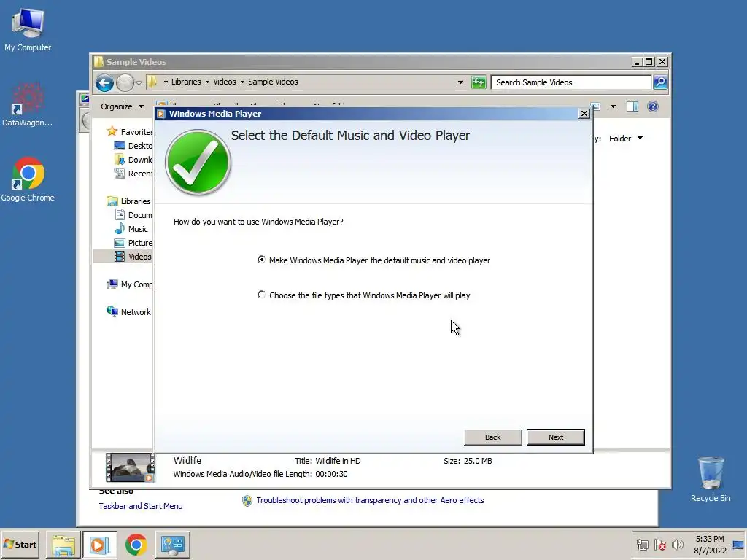
Task: Open the DataWagon desktop shortcut
Action: click(27, 105)
